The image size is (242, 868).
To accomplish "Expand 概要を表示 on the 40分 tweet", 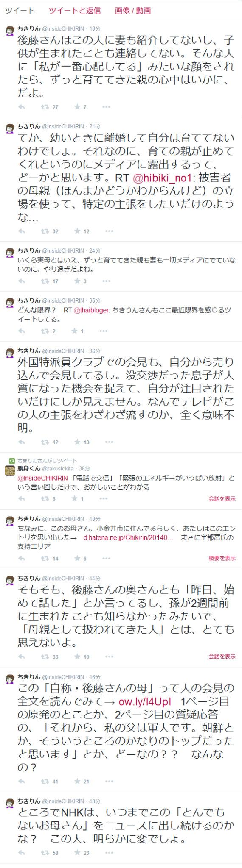I will 222,558.
